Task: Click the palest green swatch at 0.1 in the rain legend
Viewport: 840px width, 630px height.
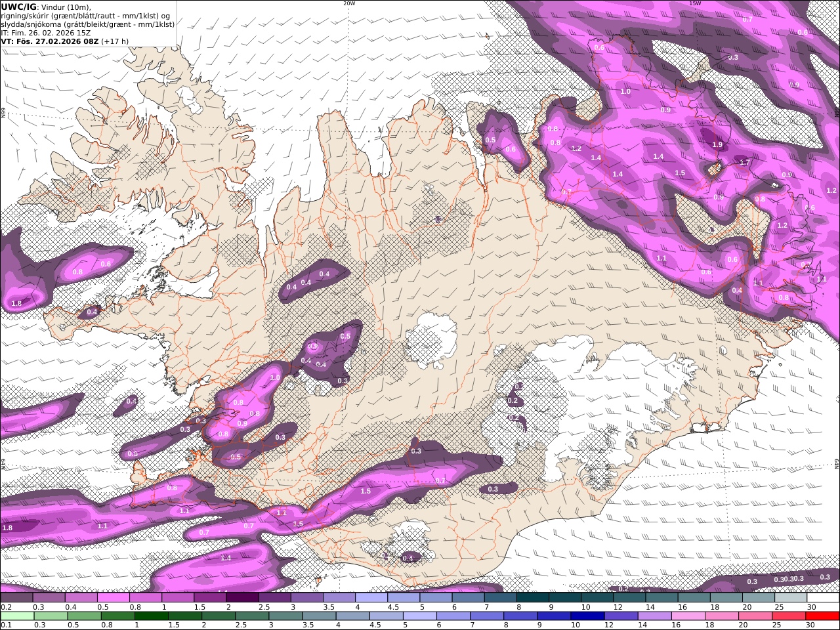Action: tap(16, 616)
